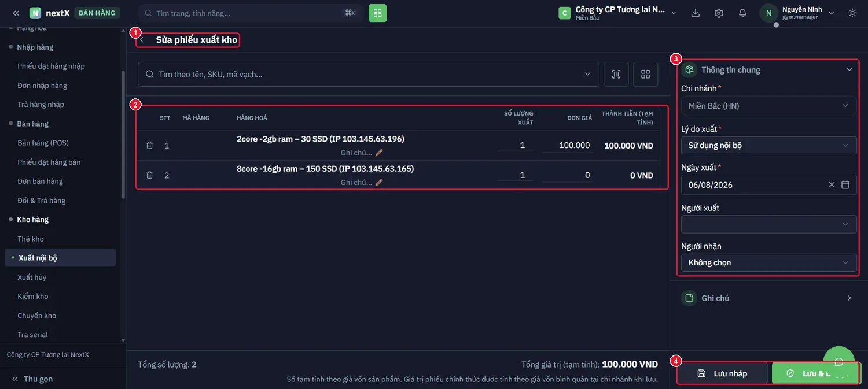868x389 pixels.
Task: Delete row 2 with trash icon
Action: tap(149, 175)
